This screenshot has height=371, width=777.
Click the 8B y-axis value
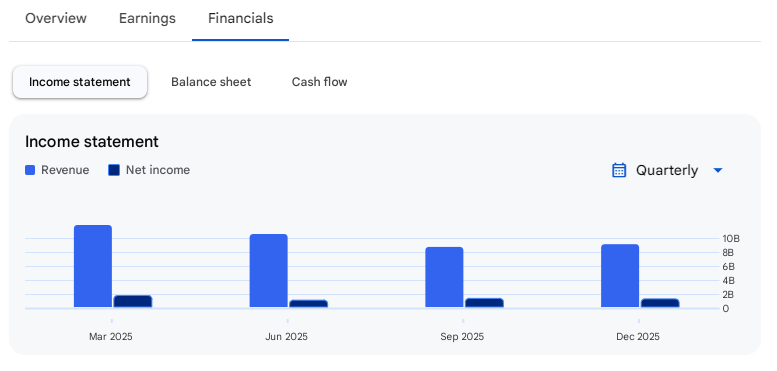pos(728,253)
